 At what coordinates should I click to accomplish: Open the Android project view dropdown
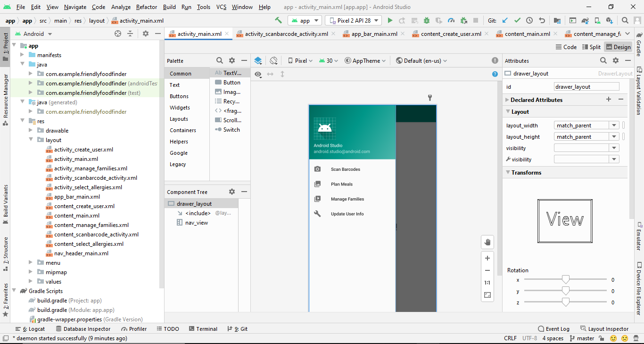(x=34, y=34)
